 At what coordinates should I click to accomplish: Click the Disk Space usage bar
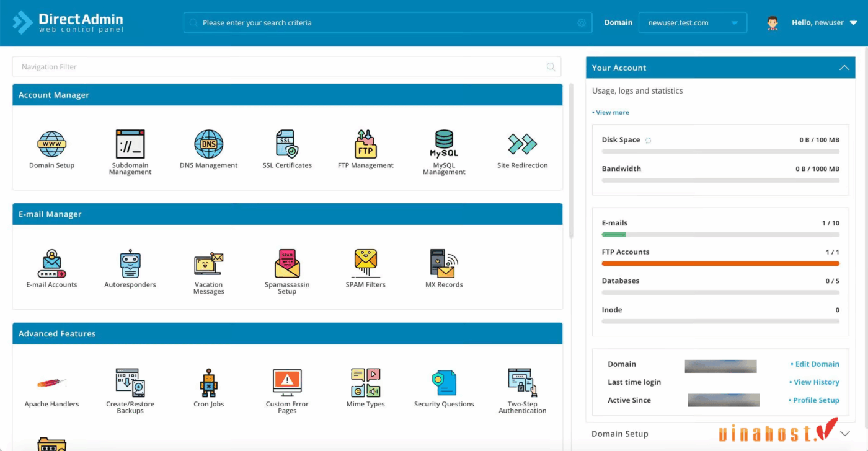point(720,151)
